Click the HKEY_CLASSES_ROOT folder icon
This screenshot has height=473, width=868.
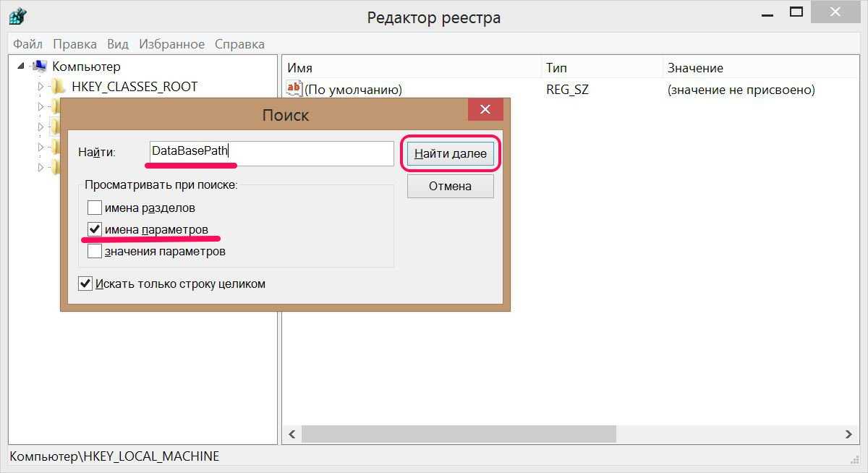(x=59, y=87)
